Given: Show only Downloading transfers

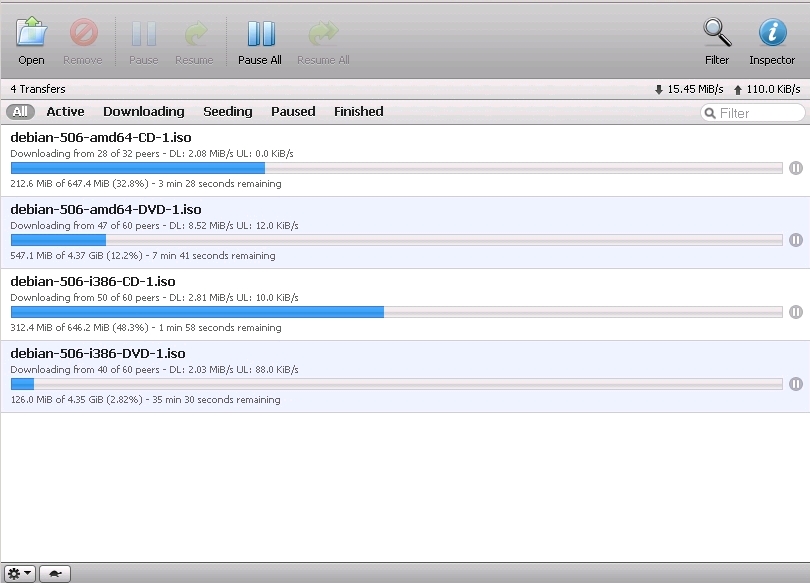Looking at the screenshot, I should pos(143,112).
